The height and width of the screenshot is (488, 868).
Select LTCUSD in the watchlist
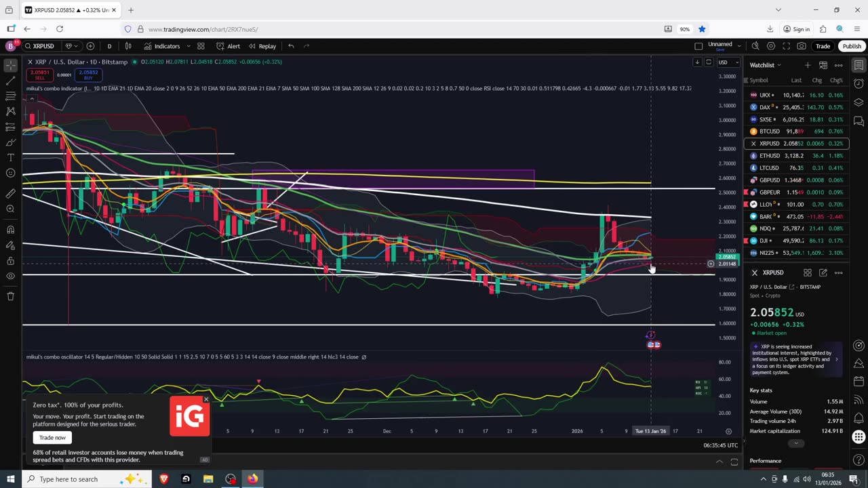(797, 168)
